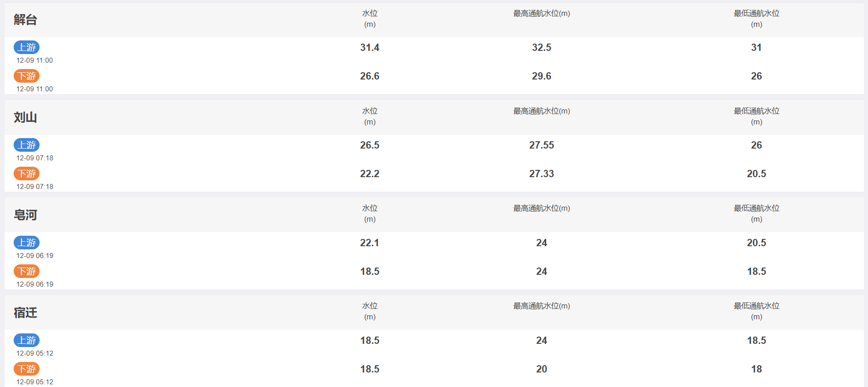
Task: Click timestamp 12-09 07:18 under 刘山 上游
Action: (35, 158)
